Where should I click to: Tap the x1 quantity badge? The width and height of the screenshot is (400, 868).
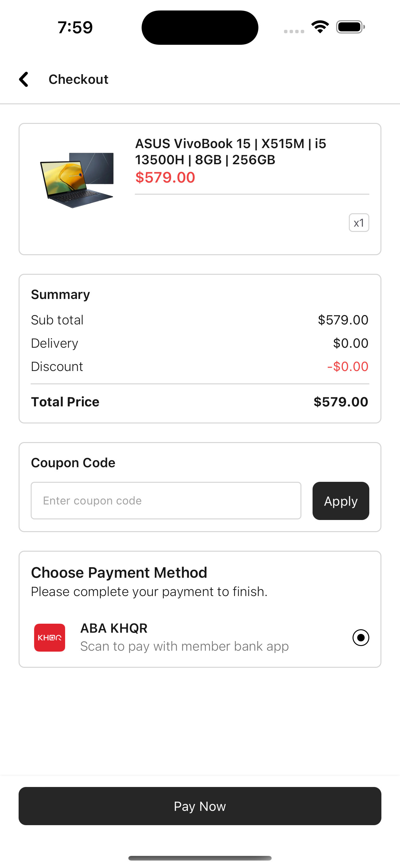[x=359, y=223]
